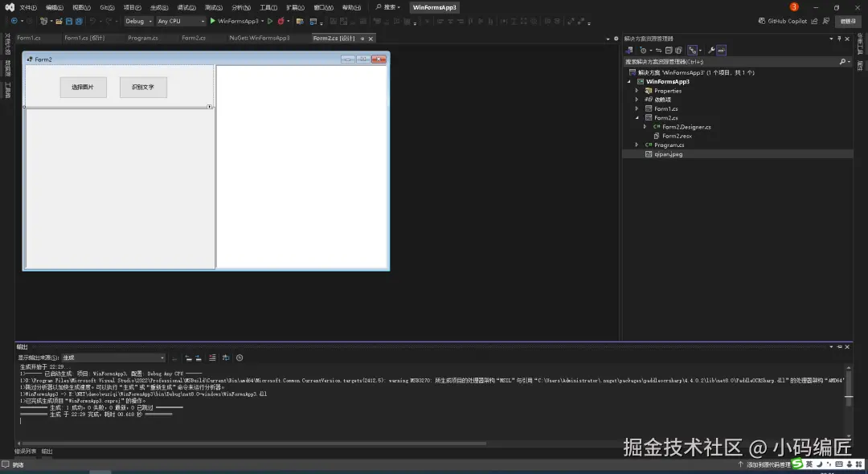Screen dimensions: 868x474
Task: Click Start Without Debugging outline play icon
Action: 270,21
